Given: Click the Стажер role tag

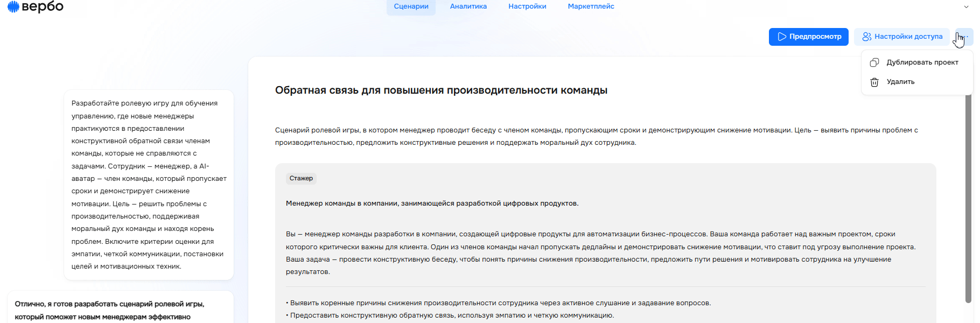Looking at the screenshot, I should 301,178.
